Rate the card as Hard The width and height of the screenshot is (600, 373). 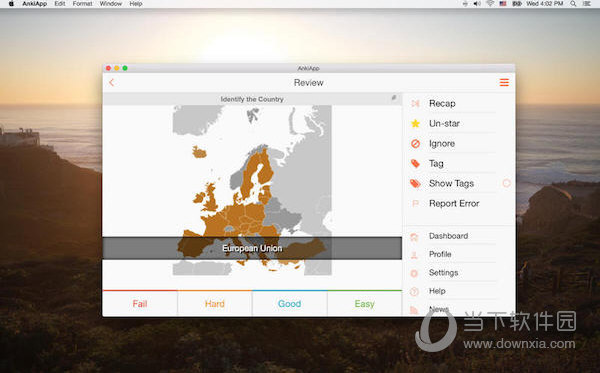point(215,304)
